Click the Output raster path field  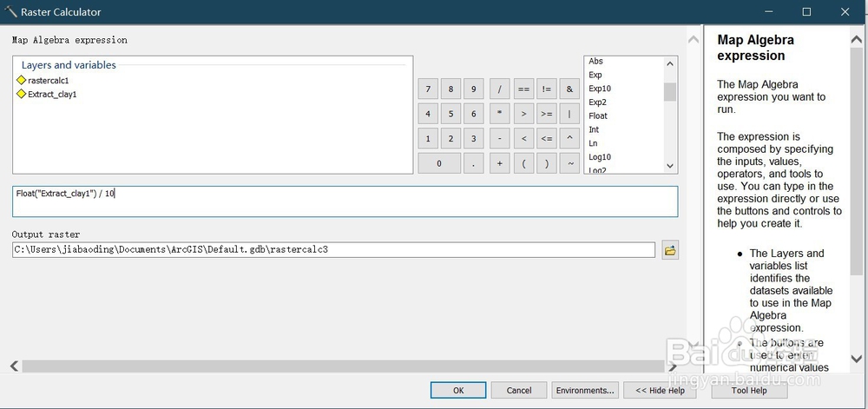click(x=334, y=249)
